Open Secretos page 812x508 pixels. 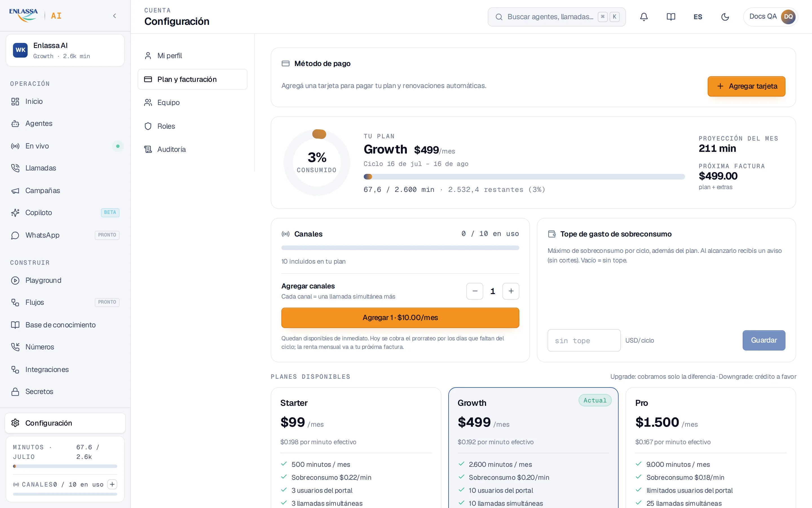[65, 391]
